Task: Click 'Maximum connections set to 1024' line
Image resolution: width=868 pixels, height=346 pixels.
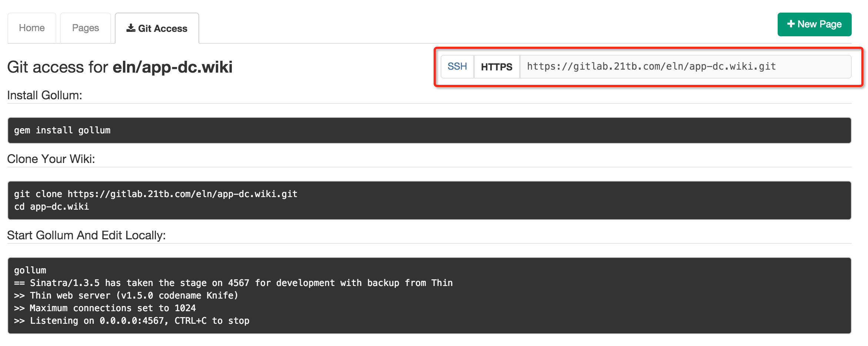Action: tap(105, 308)
